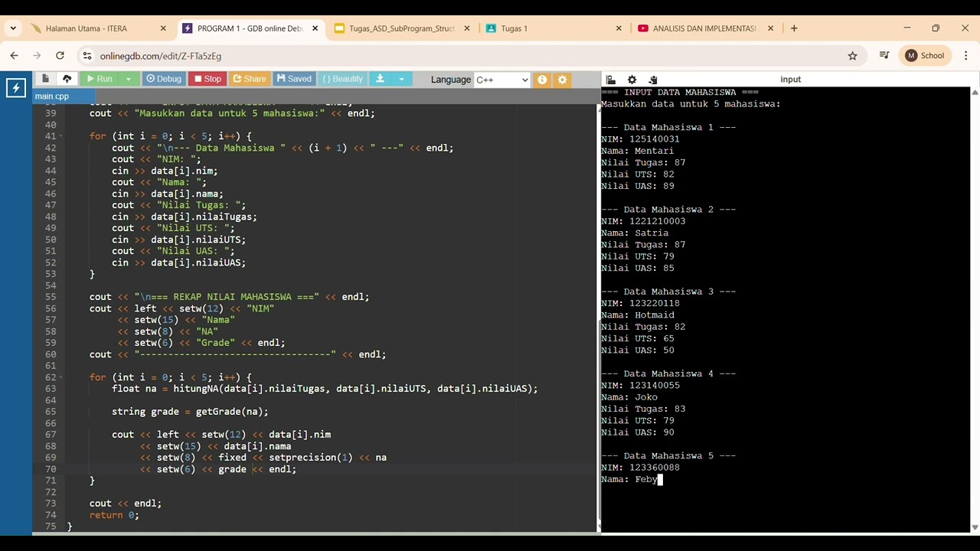Click the download code icon button
This screenshot has height=551, width=980.
(380, 79)
